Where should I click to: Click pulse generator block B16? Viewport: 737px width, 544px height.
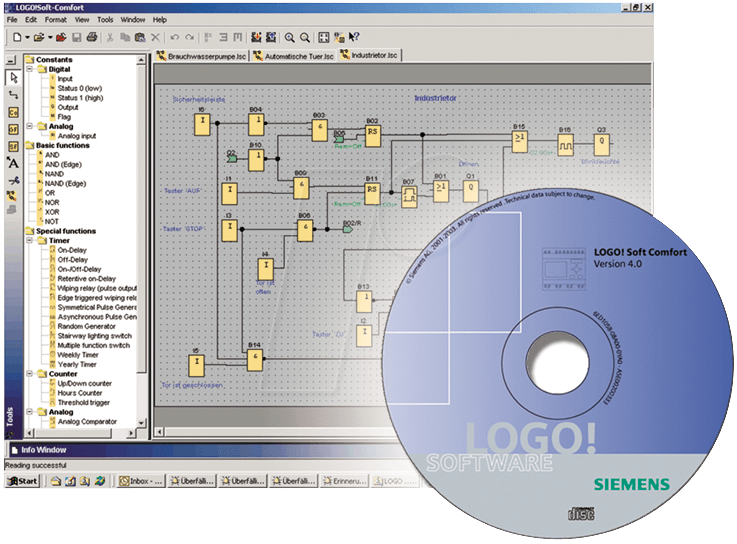click(565, 145)
